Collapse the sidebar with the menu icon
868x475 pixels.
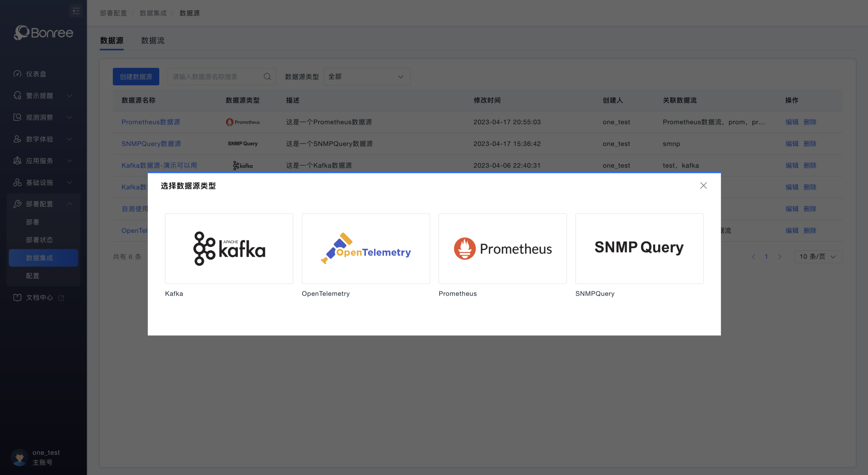pos(76,11)
